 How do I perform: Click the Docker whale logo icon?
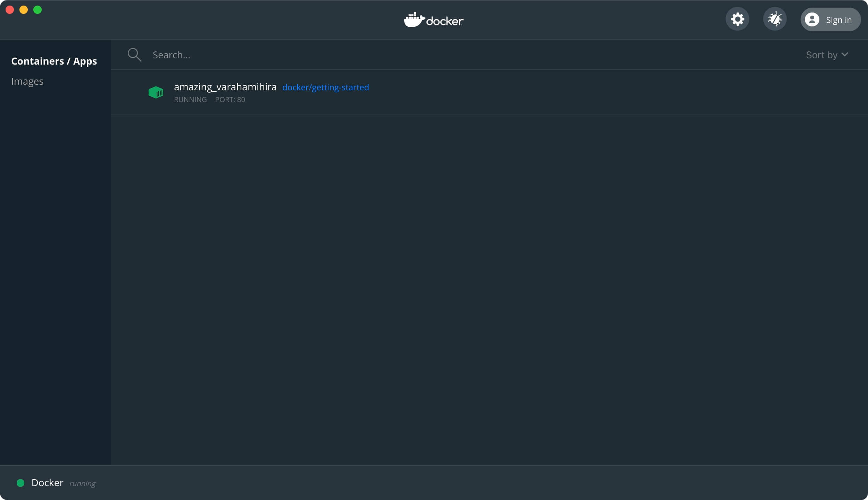(x=413, y=19)
